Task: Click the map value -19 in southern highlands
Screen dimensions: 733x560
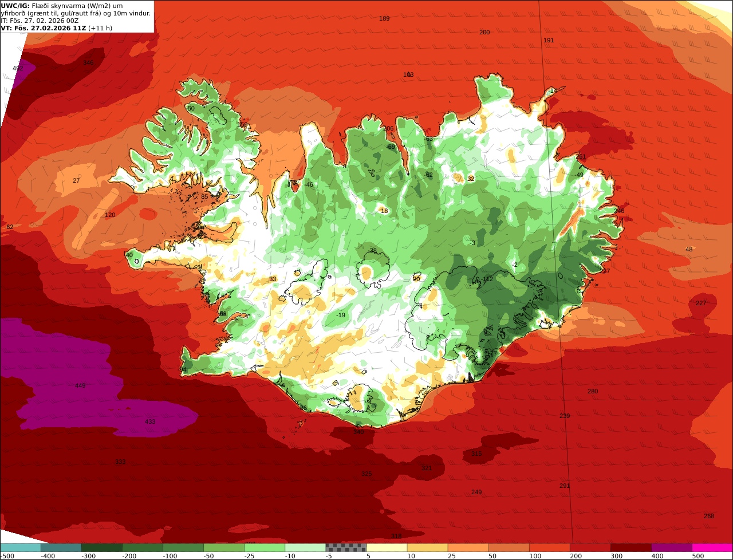Action: tap(341, 315)
